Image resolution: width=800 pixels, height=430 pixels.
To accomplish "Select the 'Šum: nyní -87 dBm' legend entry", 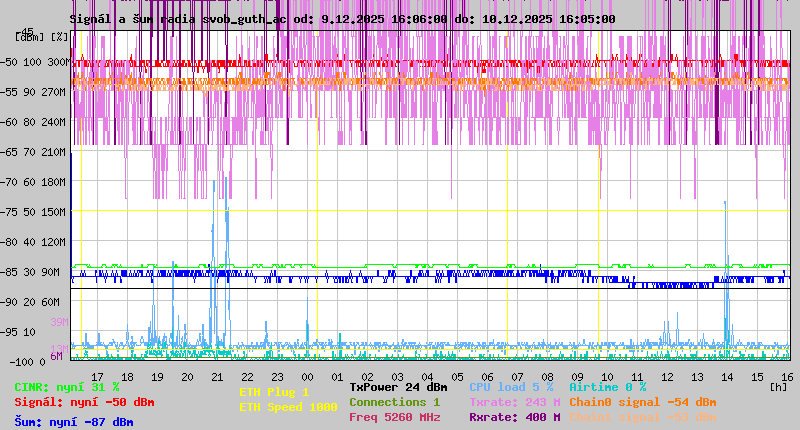I will (74, 422).
